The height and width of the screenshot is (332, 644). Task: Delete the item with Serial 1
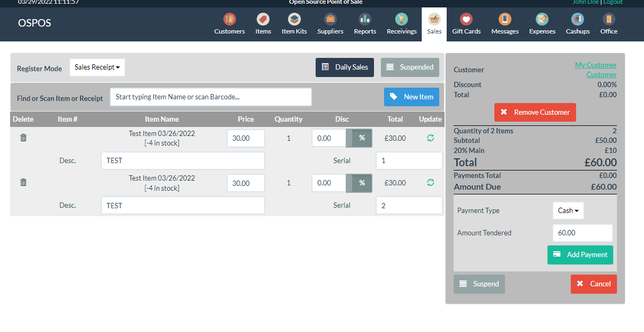tap(23, 138)
